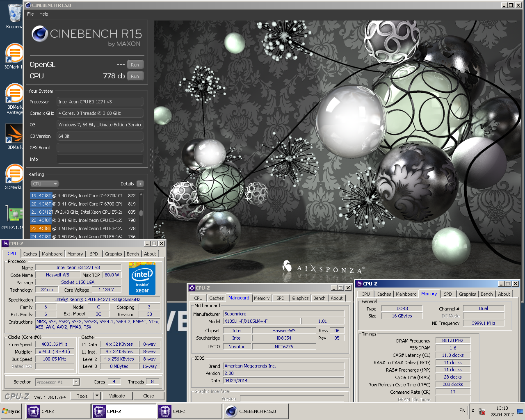Switch to active second CPU-Z taskbar item
The image size is (525, 420).
point(124,411)
